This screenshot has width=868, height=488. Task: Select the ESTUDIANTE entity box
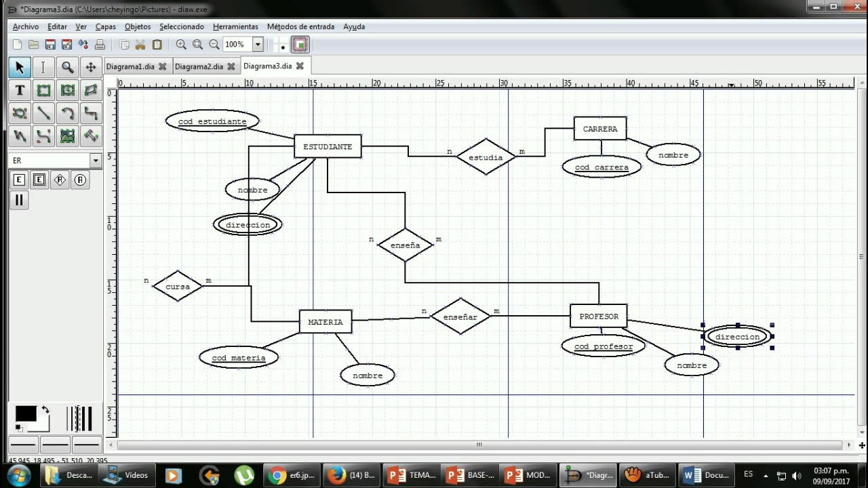tap(328, 147)
